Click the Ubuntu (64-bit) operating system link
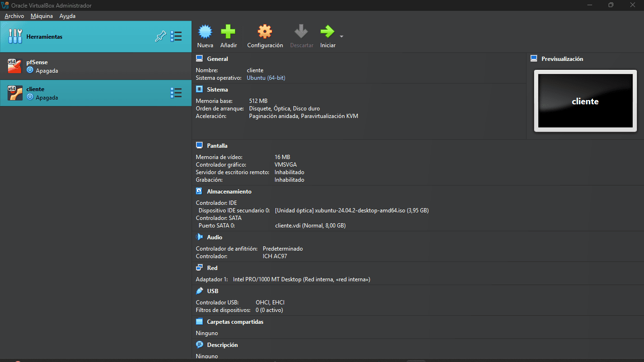Screen dimensions: 644x362 [266, 78]
